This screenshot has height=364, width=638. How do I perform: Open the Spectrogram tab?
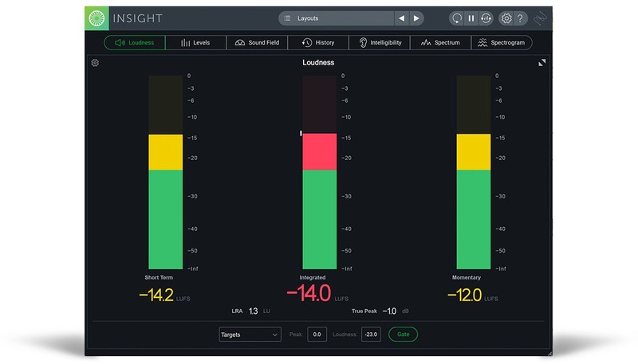[502, 43]
